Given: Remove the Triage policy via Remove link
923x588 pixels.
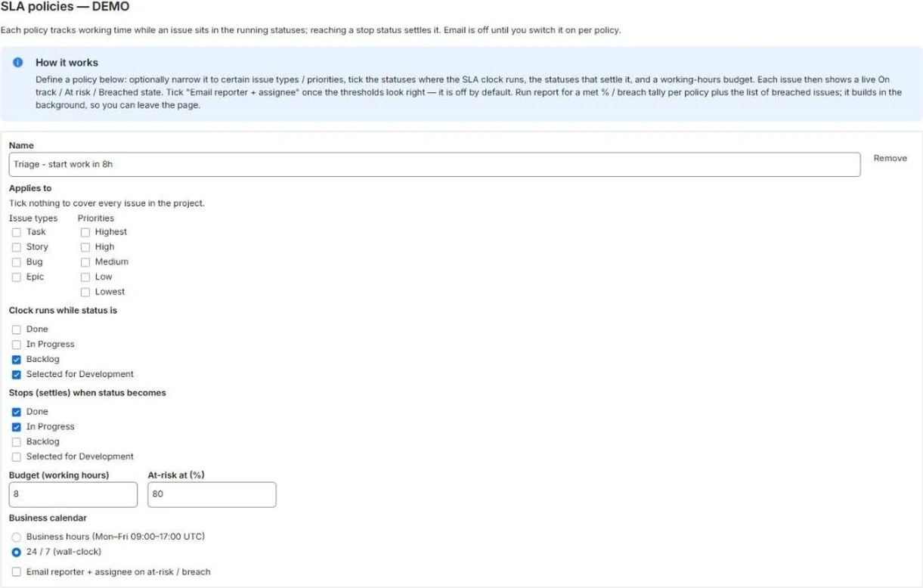Looking at the screenshot, I should 890,159.
